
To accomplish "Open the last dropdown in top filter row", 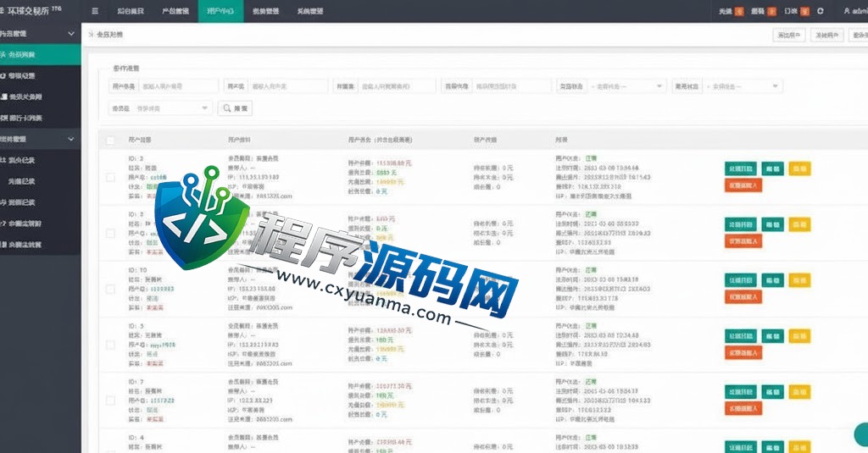I will 744,86.
